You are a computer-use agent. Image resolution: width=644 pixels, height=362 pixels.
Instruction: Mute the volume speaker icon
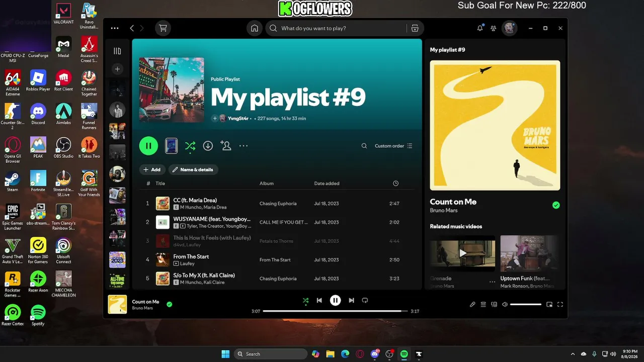(x=505, y=304)
